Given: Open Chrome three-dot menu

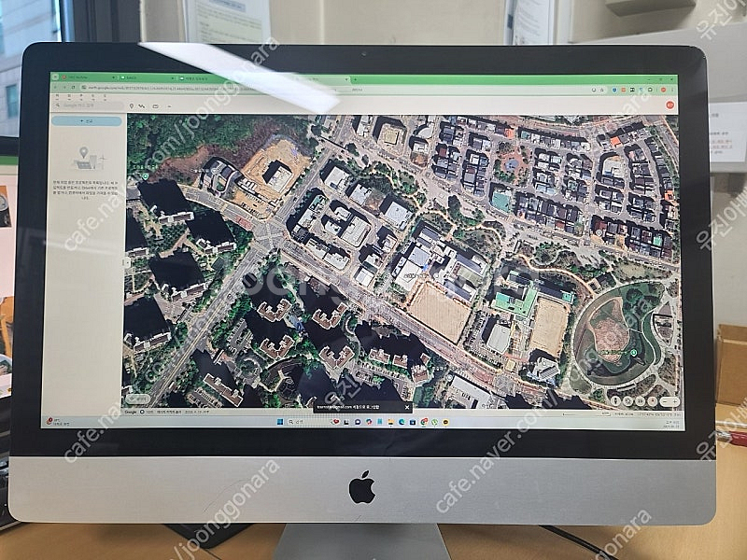Looking at the screenshot, I should (x=672, y=90).
